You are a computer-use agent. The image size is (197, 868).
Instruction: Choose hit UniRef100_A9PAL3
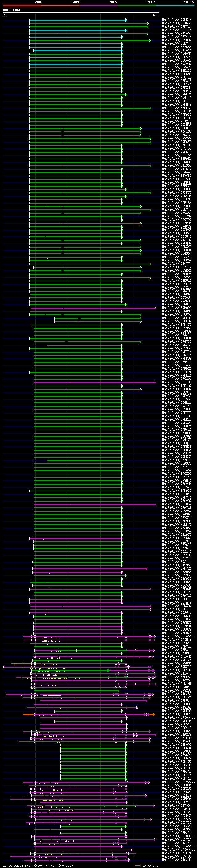click(x=177, y=128)
